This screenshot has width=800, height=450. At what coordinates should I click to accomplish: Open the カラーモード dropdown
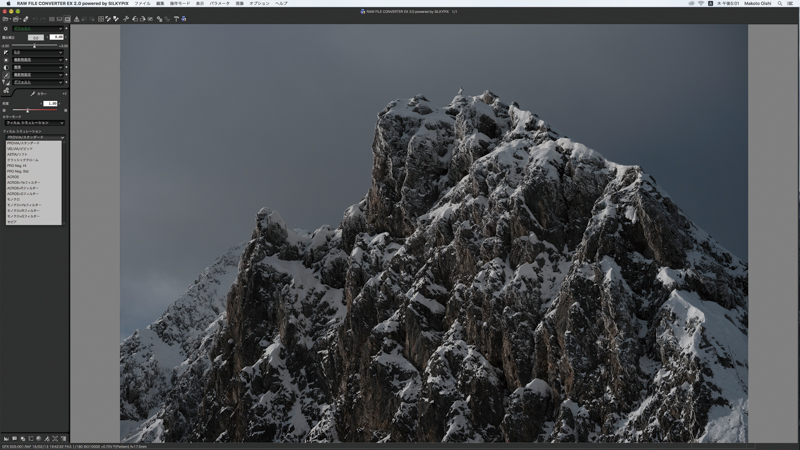click(x=35, y=123)
